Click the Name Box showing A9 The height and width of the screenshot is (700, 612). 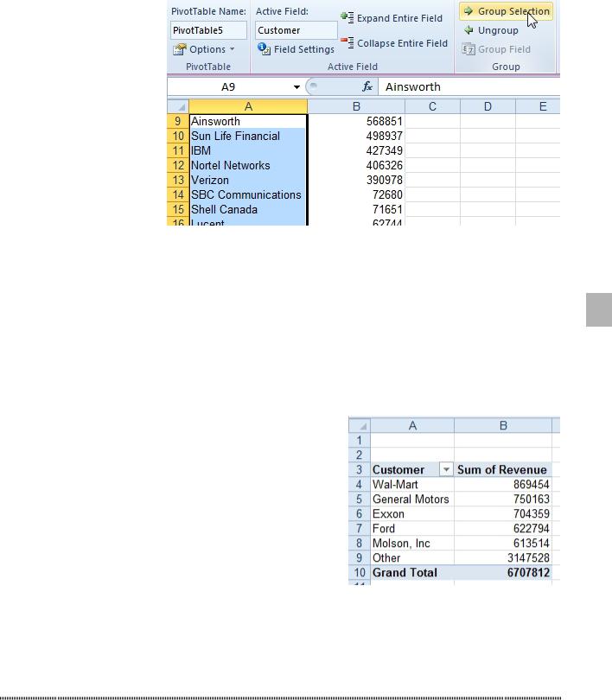click(228, 87)
